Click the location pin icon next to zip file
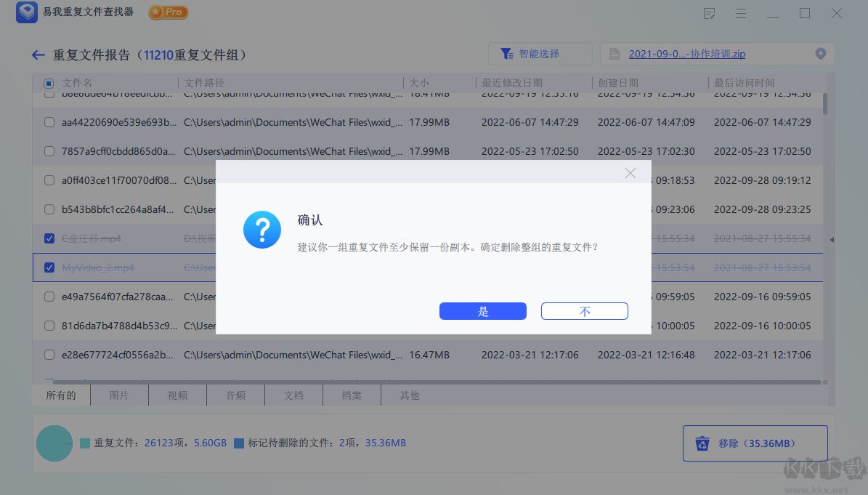 [x=820, y=54]
